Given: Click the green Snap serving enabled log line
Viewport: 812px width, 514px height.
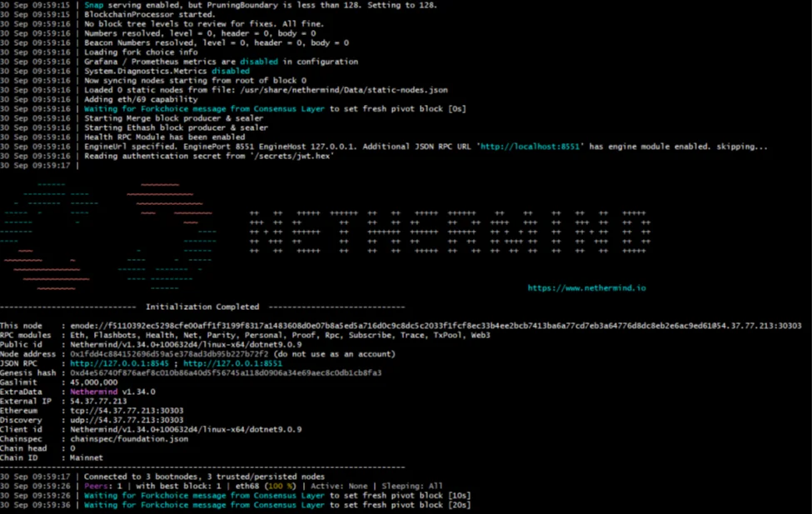Looking at the screenshot, I should [x=94, y=5].
